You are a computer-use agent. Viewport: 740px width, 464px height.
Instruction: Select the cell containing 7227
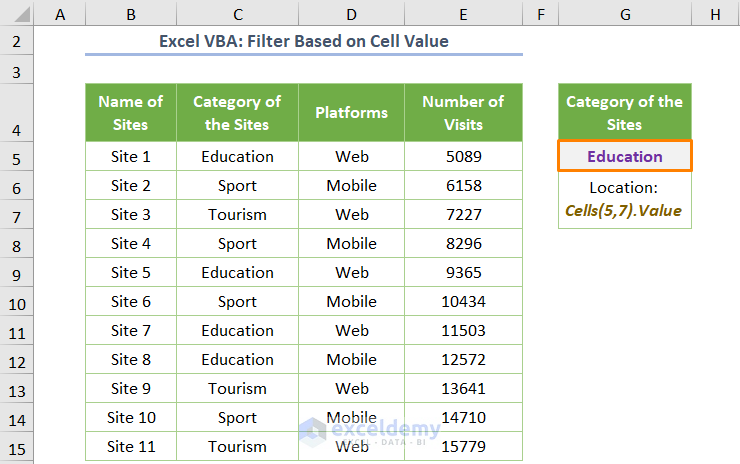[x=463, y=215]
